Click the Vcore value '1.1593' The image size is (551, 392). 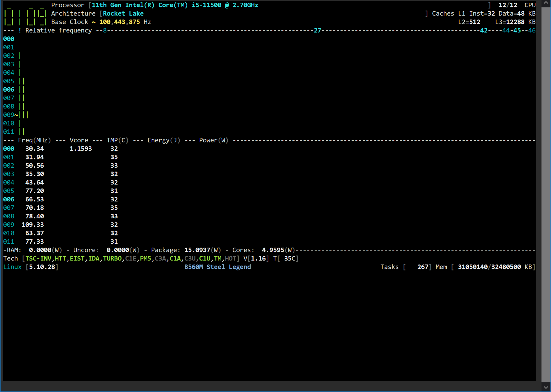click(x=81, y=149)
